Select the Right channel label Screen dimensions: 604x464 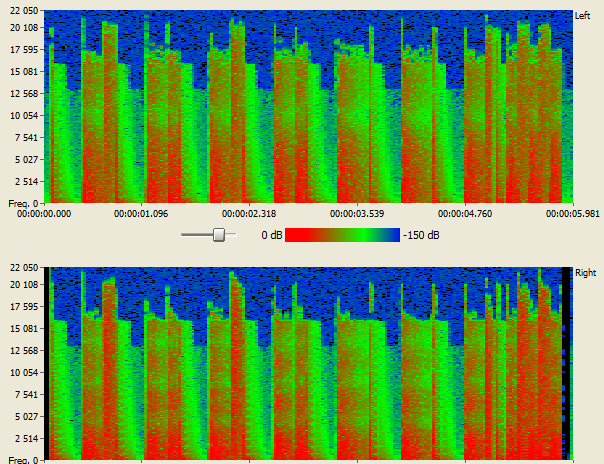[x=585, y=272]
